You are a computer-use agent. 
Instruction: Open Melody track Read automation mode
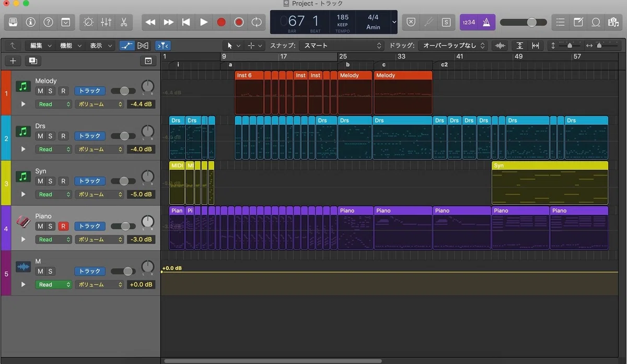[53, 104]
